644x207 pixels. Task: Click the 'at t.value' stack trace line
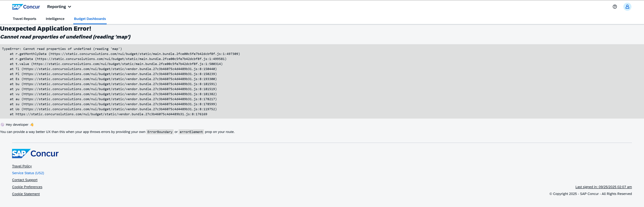116,64
